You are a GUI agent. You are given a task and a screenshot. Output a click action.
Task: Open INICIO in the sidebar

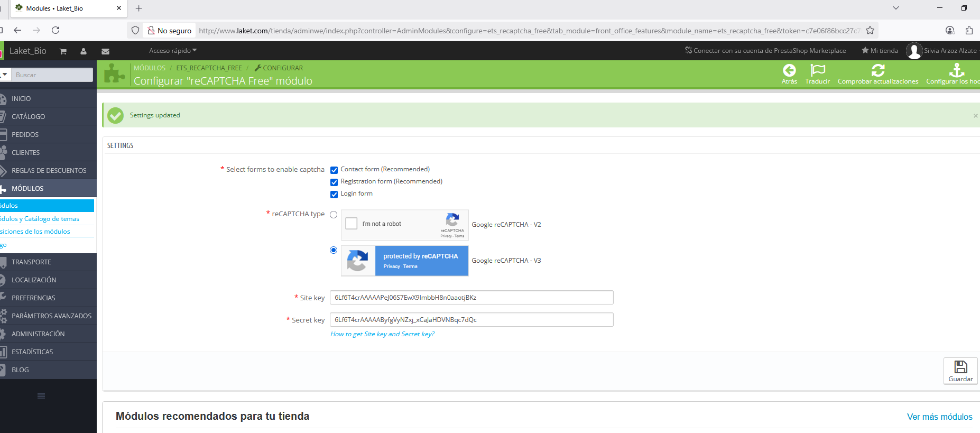click(48, 99)
